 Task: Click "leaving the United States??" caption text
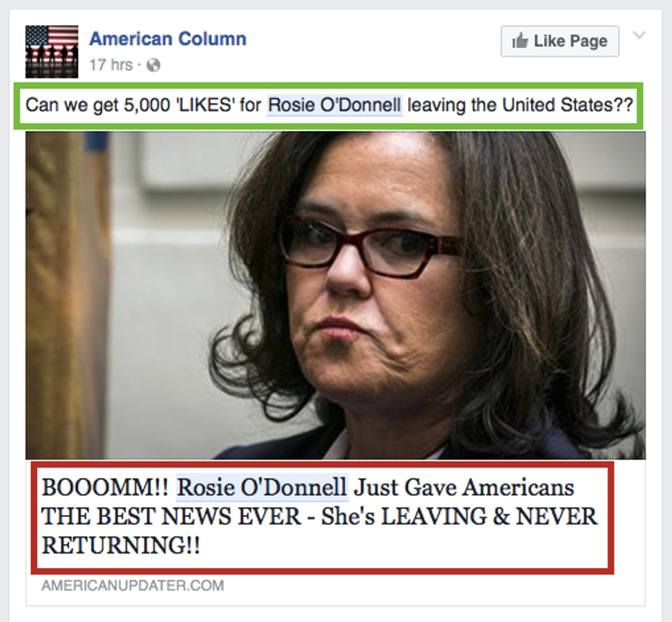[x=520, y=105]
